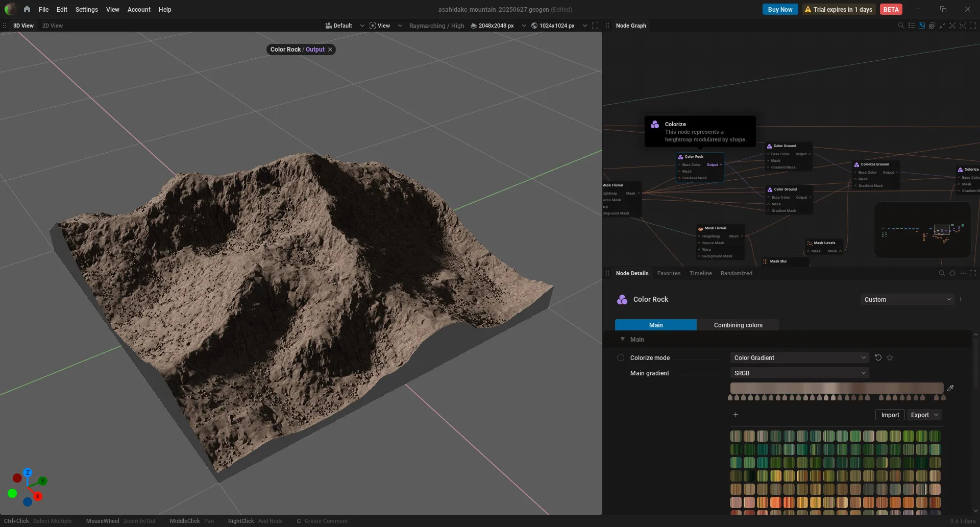Mark Colorize mode as favorite star
Image resolution: width=980 pixels, height=527 pixels.
pos(890,357)
